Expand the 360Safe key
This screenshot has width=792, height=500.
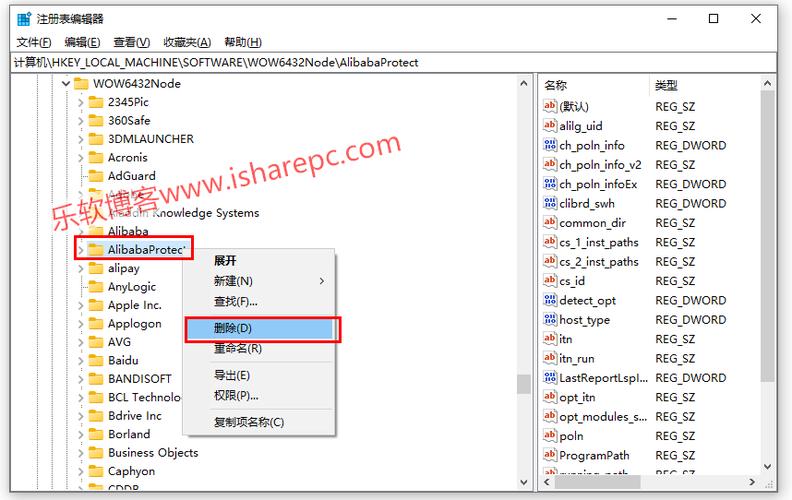coord(81,121)
